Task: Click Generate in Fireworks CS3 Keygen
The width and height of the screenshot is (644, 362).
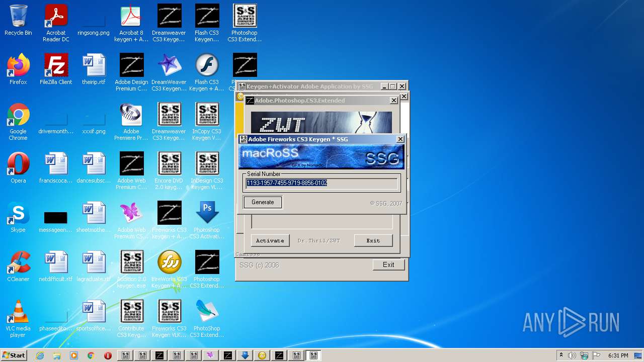Action: coord(263,202)
